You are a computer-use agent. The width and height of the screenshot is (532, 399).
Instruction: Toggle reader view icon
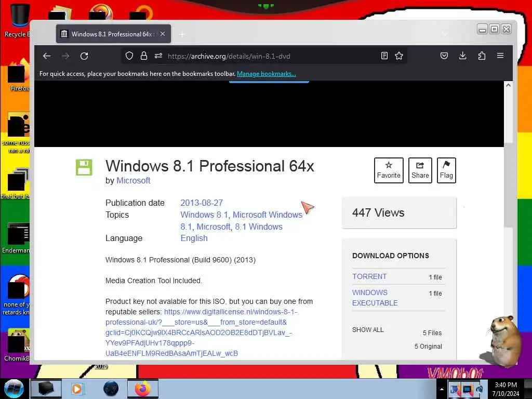pos(384,56)
